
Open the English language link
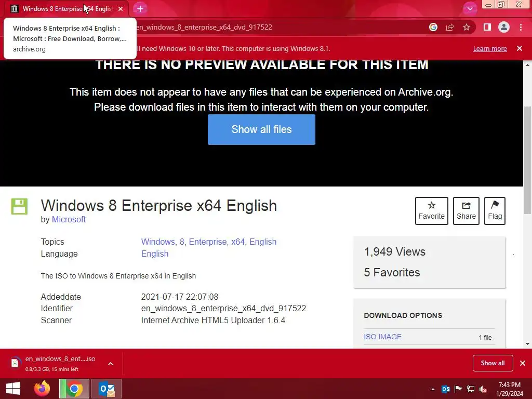[x=155, y=254]
